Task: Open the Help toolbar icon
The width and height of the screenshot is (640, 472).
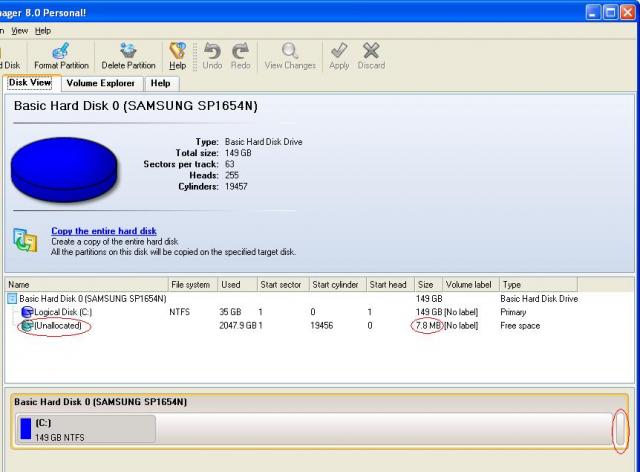Action: pyautogui.click(x=178, y=51)
